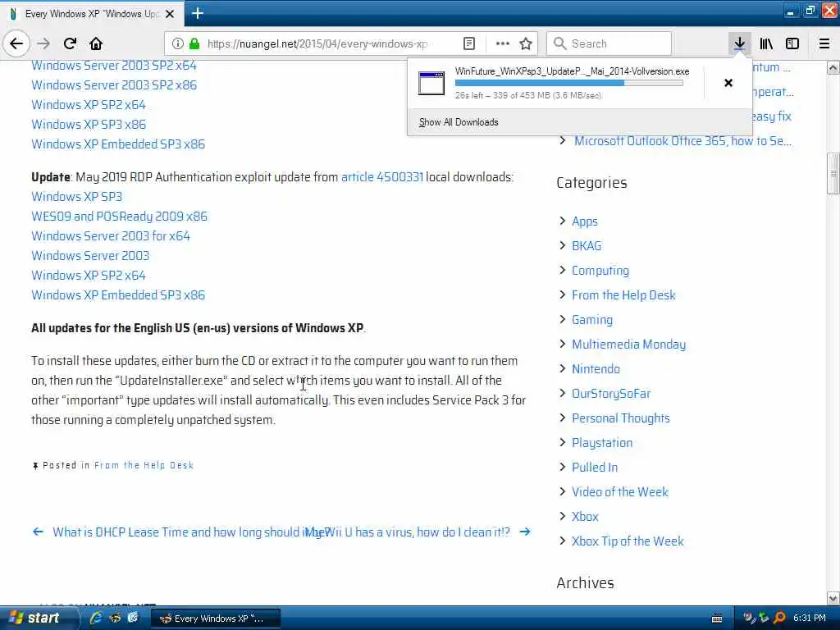
Task: Click the keyboard icon in taskbar
Action: [717, 619]
